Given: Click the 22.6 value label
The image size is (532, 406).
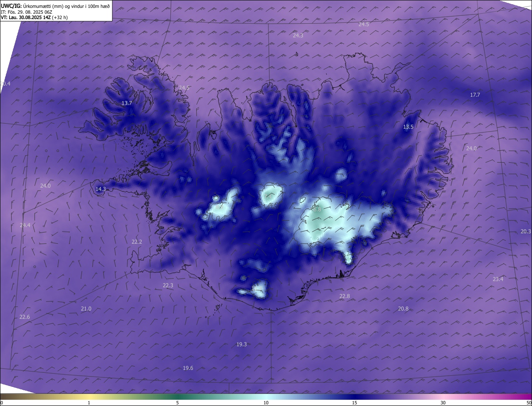Looking at the screenshot, I should 25,317.
